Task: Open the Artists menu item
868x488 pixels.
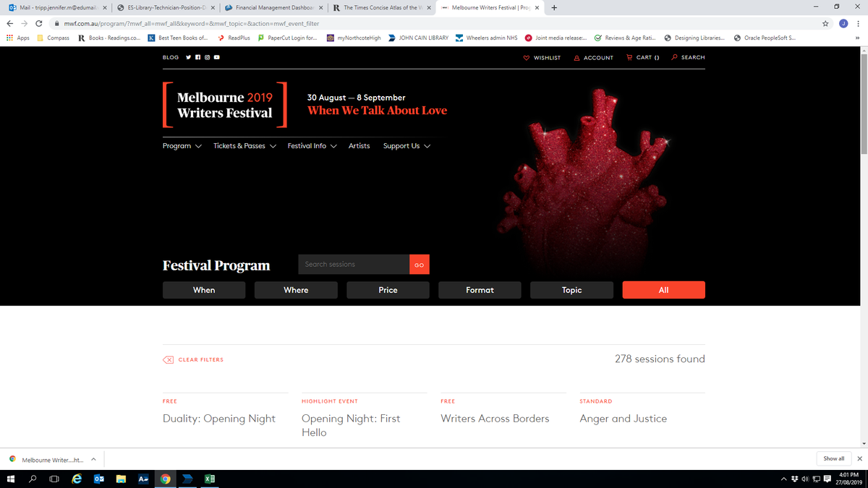Action: click(x=359, y=146)
